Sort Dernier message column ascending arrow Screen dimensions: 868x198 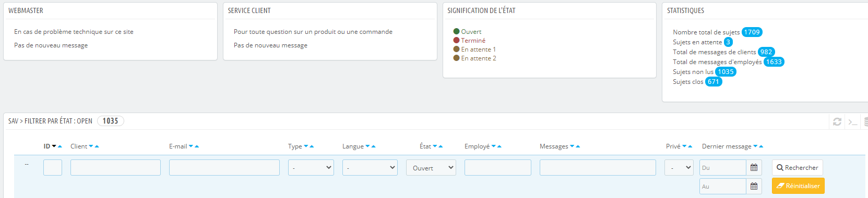coord(762,146)
